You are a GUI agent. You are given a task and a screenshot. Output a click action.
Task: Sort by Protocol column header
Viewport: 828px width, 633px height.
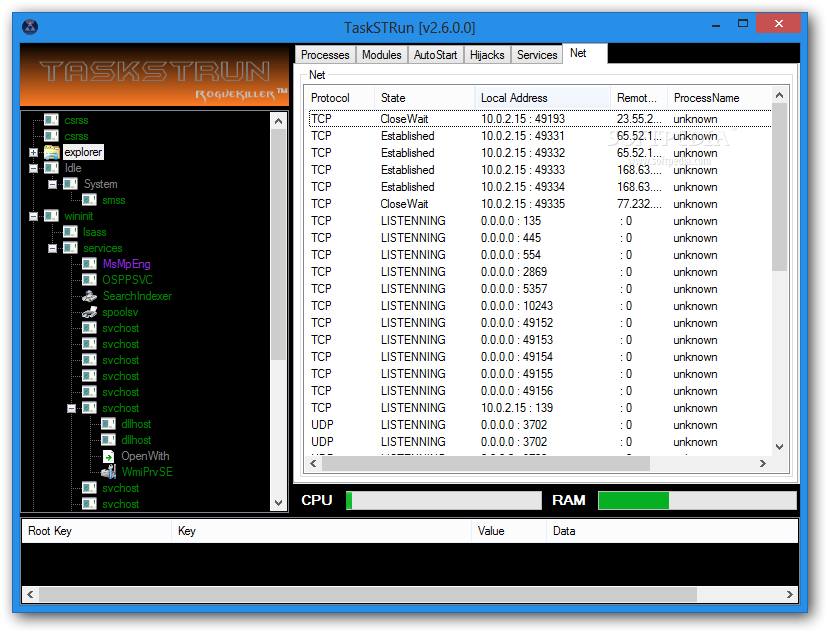click(x=340, y=98)
